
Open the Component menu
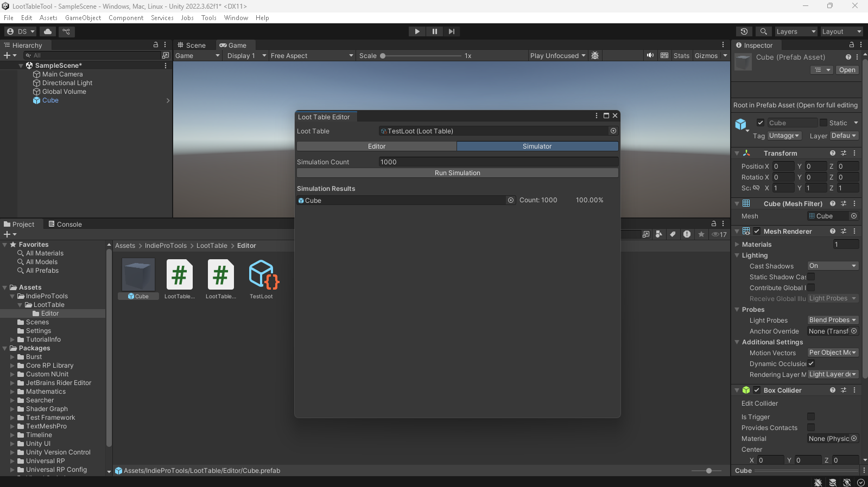tap(126, 18)
